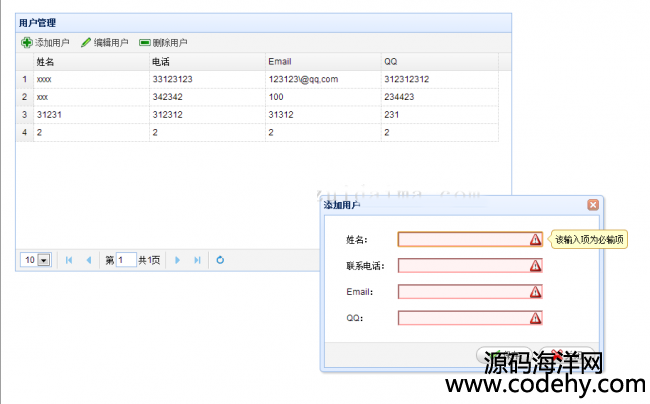Click into the QQ input field
Screen dimensions: 650x404
coord(462,318)
